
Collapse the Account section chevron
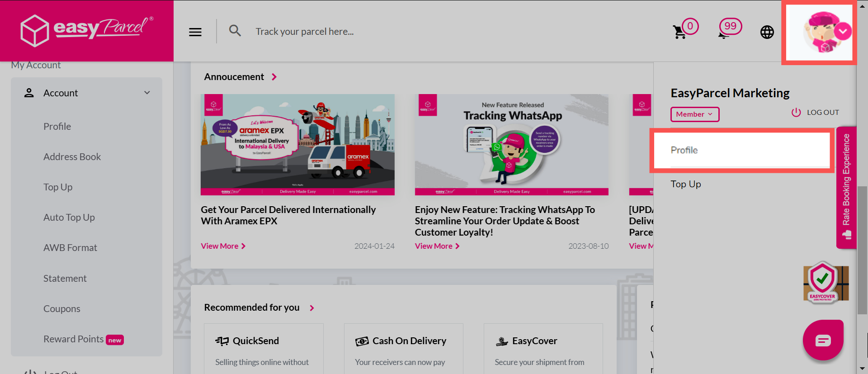(147, 93)
